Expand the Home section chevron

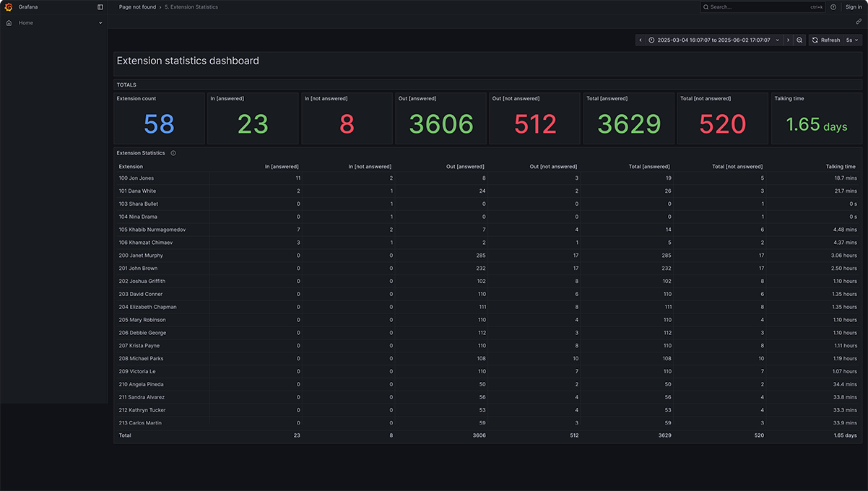coord(100,23)
